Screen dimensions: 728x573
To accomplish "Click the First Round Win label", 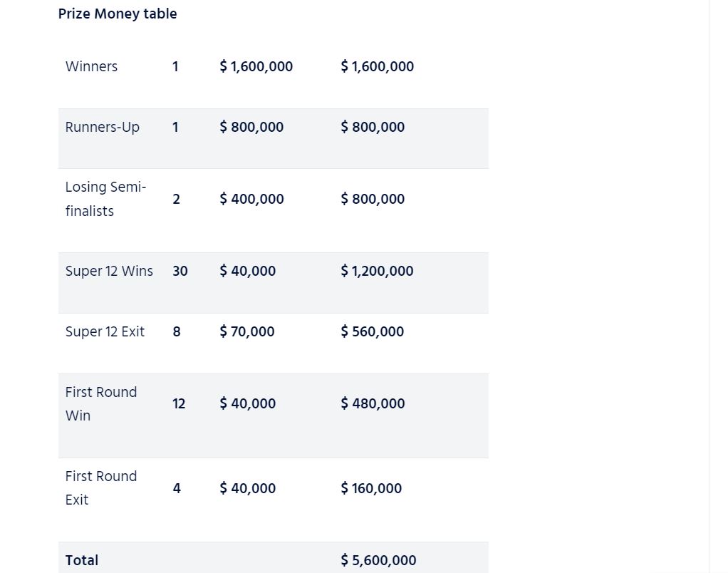I will pos(100,403).
